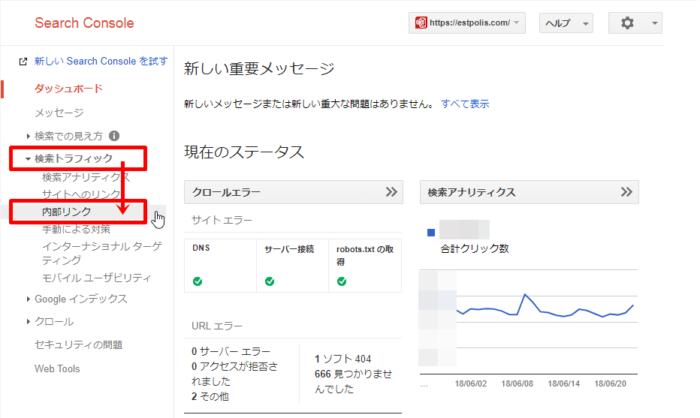This screenshot has height=418, width=700.
Task: Open the settings gear icon
Action: (627, 23)
